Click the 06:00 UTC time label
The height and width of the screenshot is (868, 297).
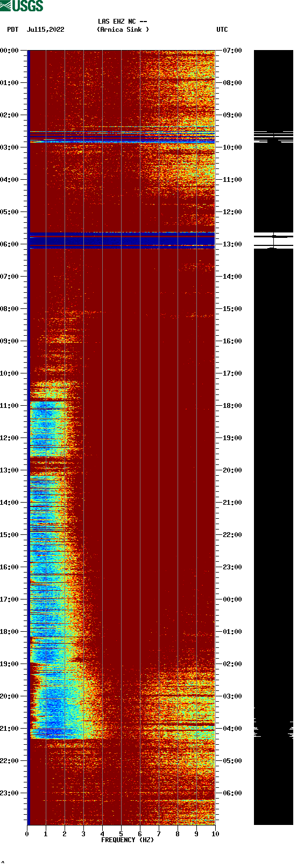232,793
